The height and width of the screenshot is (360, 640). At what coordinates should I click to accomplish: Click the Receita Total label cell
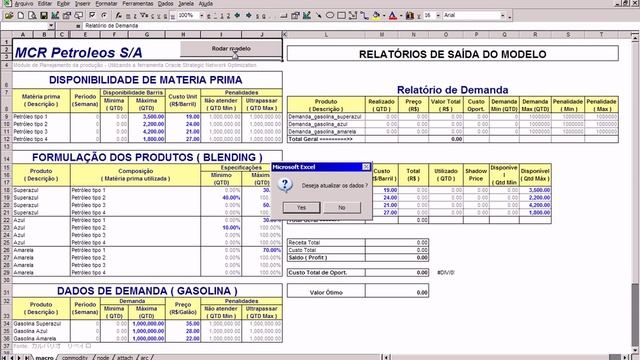(x=326, y=242)
